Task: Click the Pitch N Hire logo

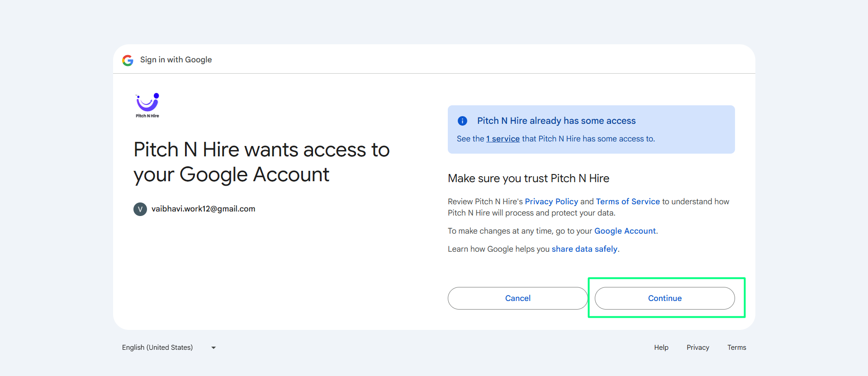Action: [147, 105]
